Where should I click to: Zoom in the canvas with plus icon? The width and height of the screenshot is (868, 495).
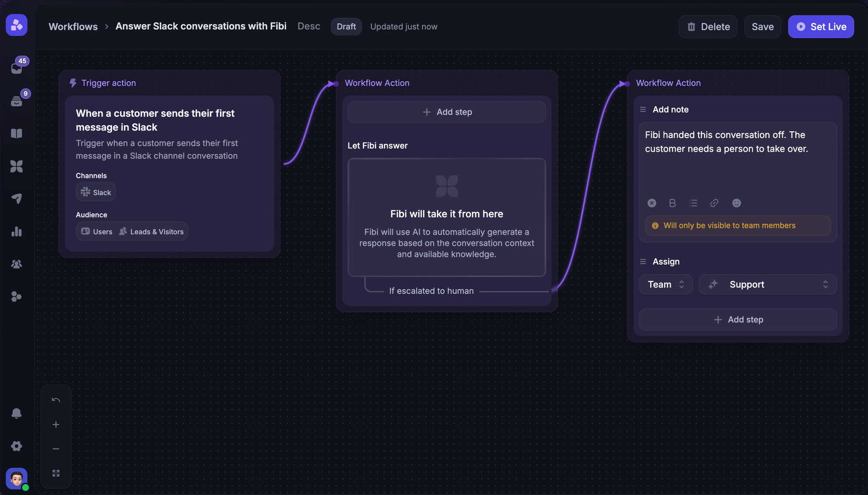(56, 424)
